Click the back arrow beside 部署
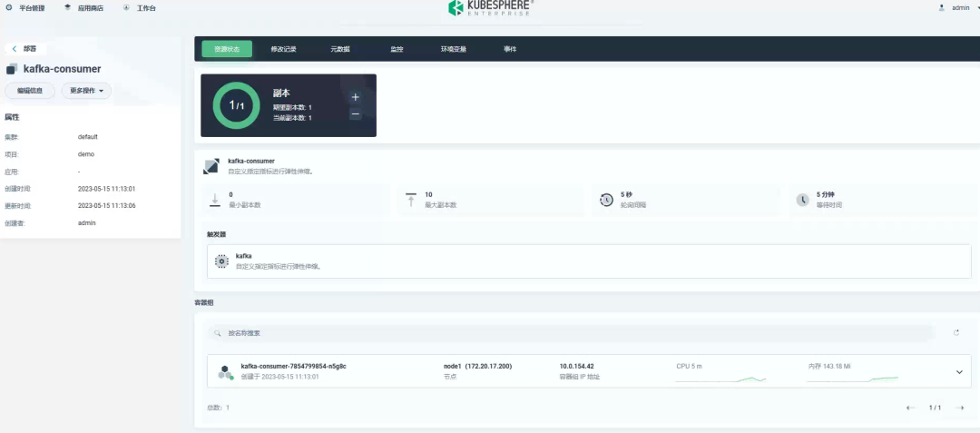The height and width of the screenshot is (433, 980). coord(14,48)
